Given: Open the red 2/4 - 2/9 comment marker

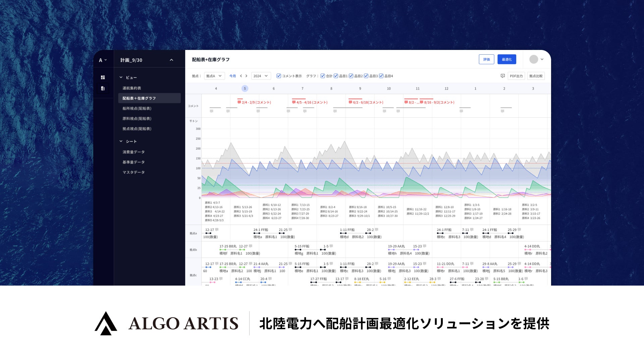Looking at the screenshot, I should 254,102.
